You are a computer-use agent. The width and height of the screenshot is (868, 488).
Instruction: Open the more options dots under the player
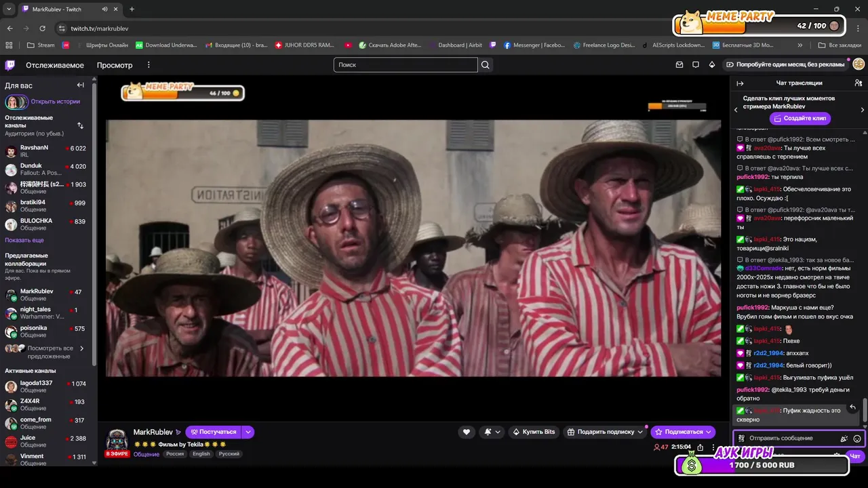713,447
